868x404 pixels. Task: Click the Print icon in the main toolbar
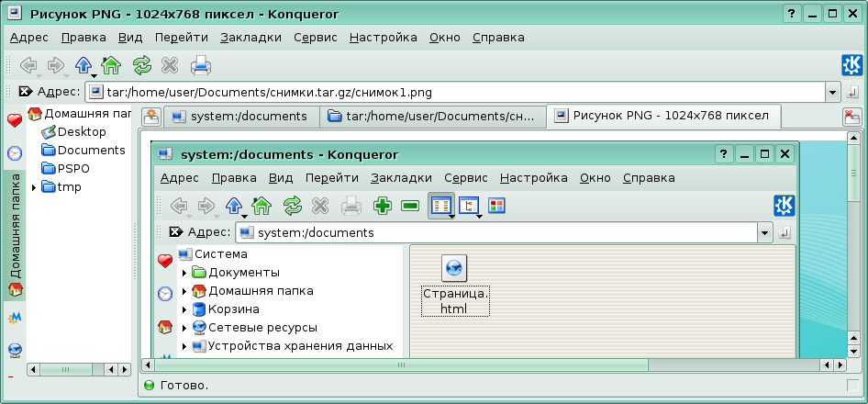(200, 65)
